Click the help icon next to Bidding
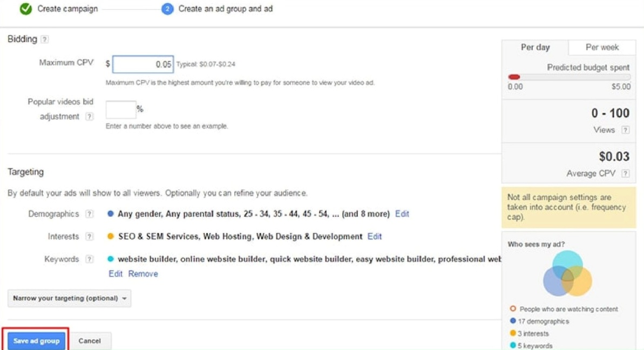The image size is (644, 350). click(x=45, y=39)
